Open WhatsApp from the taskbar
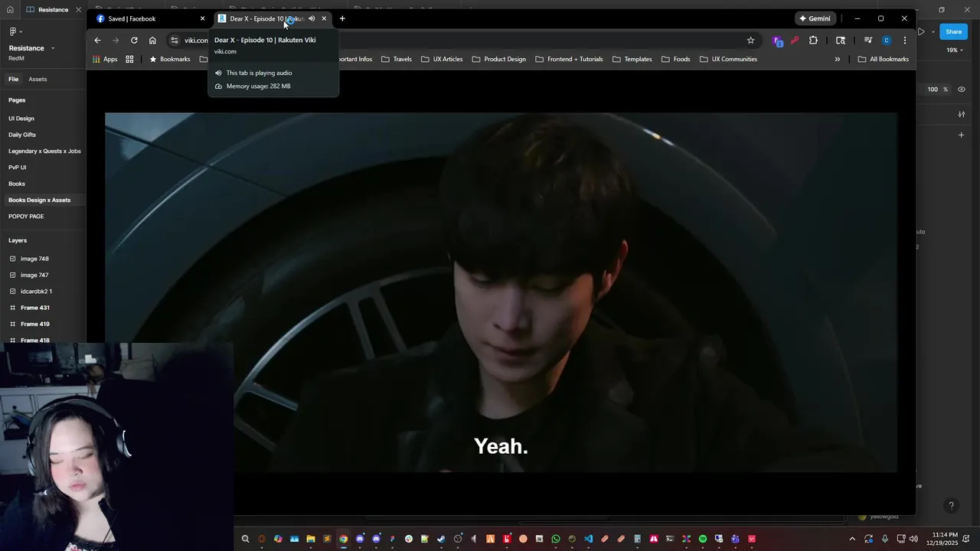 556,539
